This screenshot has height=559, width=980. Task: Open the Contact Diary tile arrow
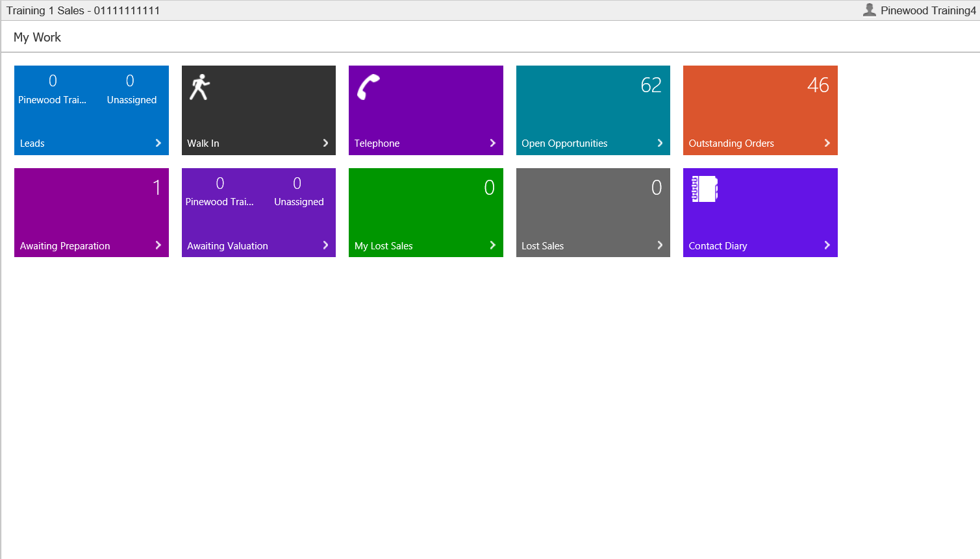point(827,245)
